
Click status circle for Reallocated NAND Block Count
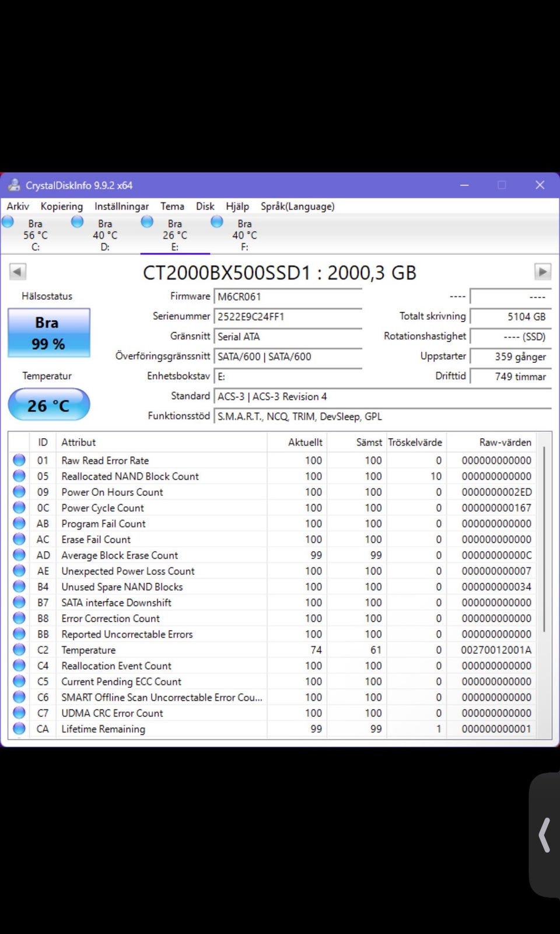tap(19, 476)
